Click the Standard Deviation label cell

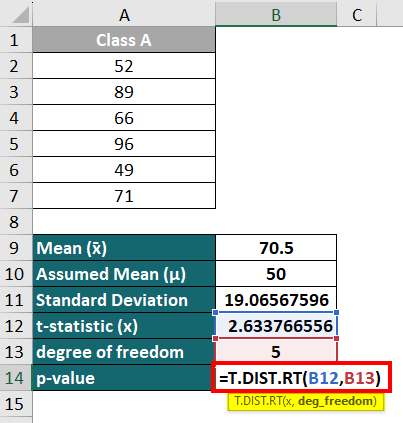pos(124,300)
